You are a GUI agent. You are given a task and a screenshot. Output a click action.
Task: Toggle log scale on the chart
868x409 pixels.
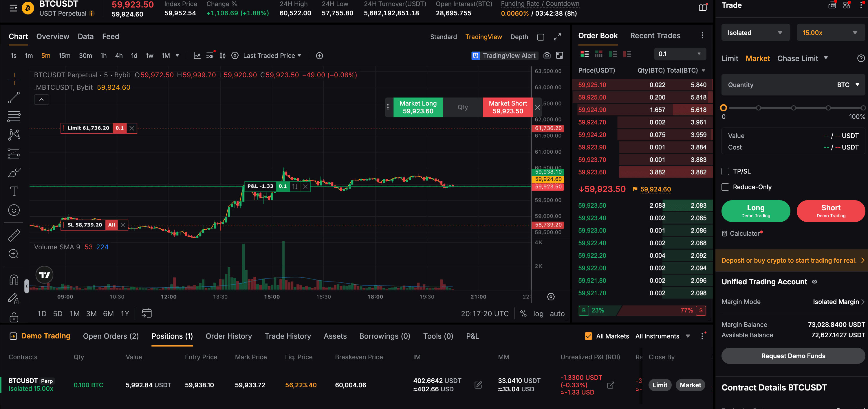tap(538, 313)
